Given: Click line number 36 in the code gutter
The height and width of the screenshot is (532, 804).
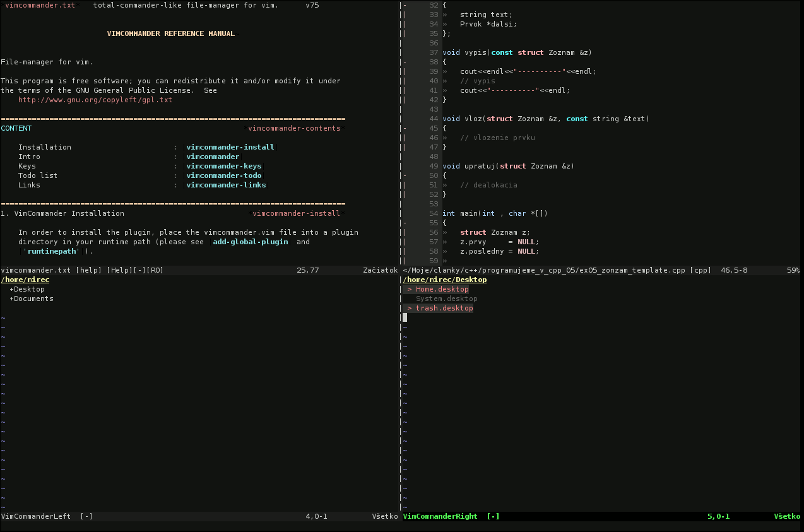Looking at the screenshot, I should pos(434,43).
